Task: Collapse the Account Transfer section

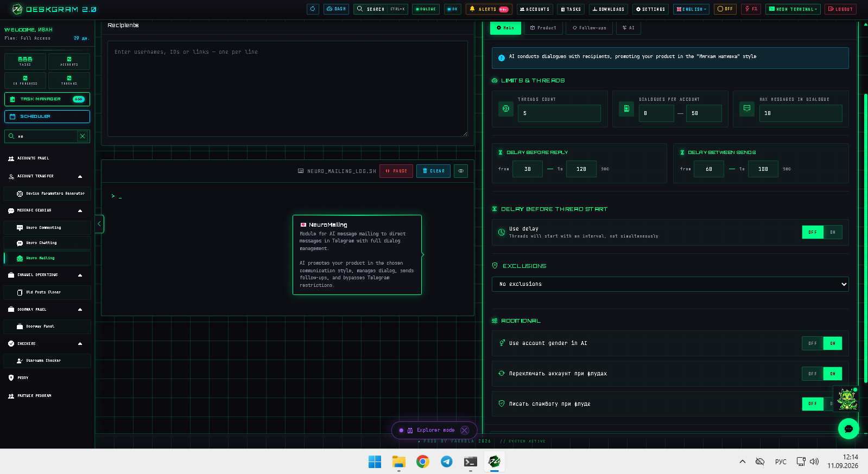Action: [x=80, y=176]
